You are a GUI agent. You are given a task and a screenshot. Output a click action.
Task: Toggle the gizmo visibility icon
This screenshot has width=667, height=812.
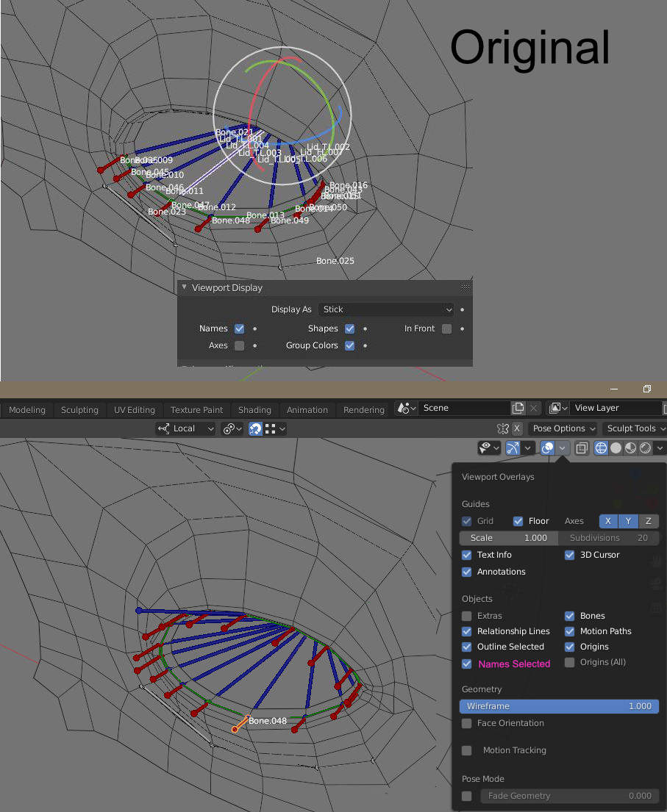click(x=513, y=448)
